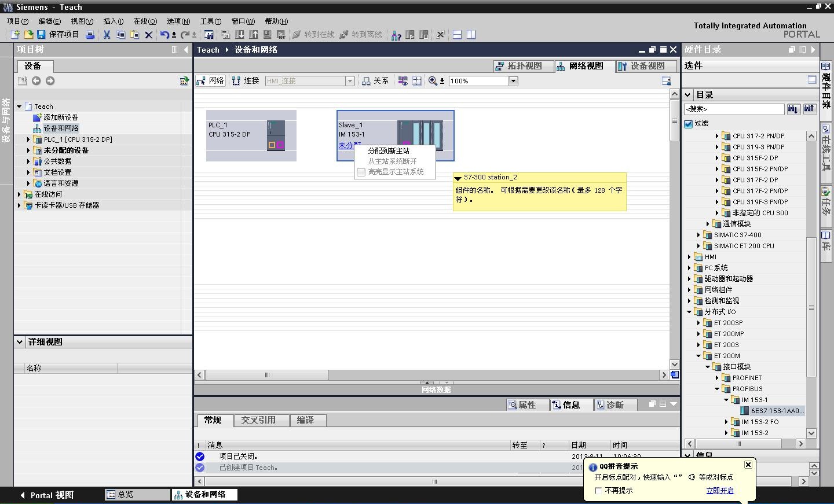The width and height of the screenshot is (834, 504).
Task: Open the 在线(O) menu
Action: (145, 21)
